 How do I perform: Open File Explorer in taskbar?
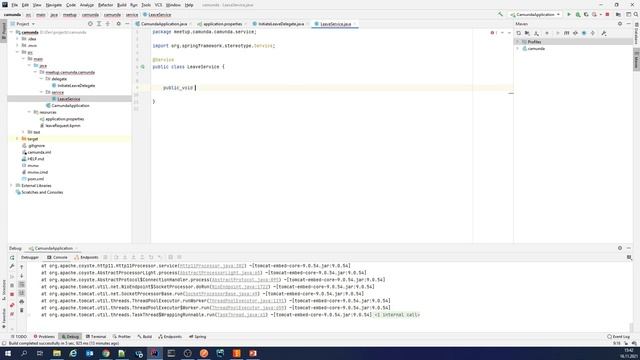57,353
